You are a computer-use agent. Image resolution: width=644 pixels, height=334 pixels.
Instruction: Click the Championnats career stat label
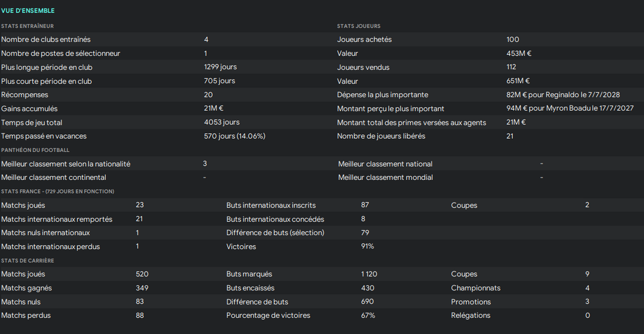click(x=475, y=288)
